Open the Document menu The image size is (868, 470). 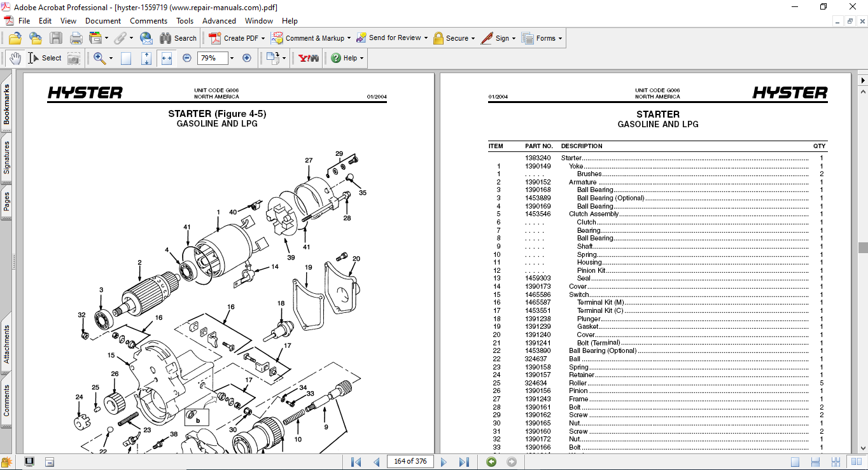(x=102, y=20)
